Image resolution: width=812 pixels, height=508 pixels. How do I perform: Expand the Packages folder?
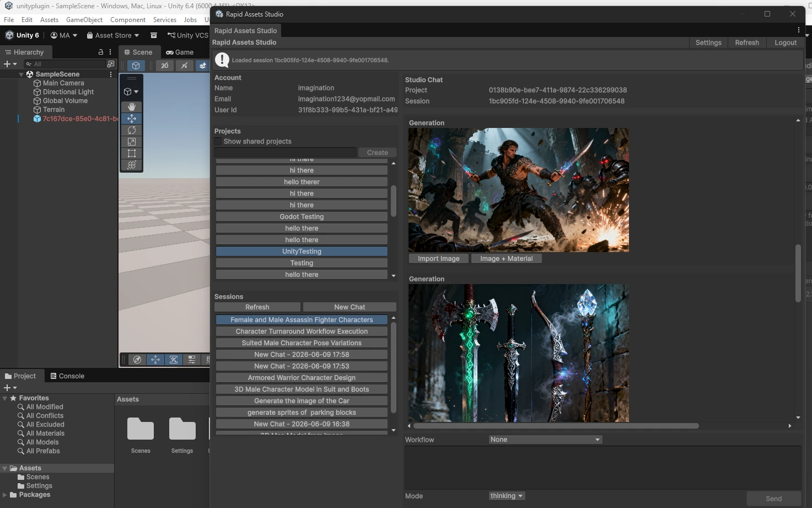tap(5, 495)
